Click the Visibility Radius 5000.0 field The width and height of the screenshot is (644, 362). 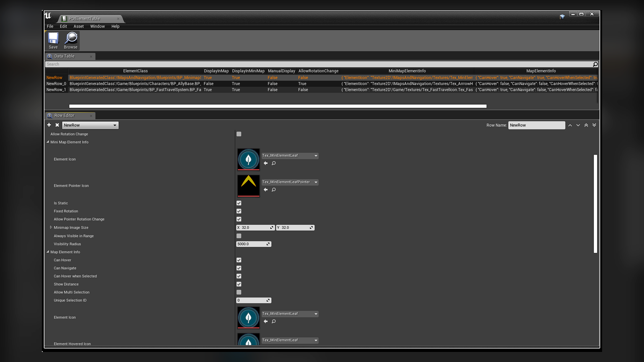coord(254,244)
